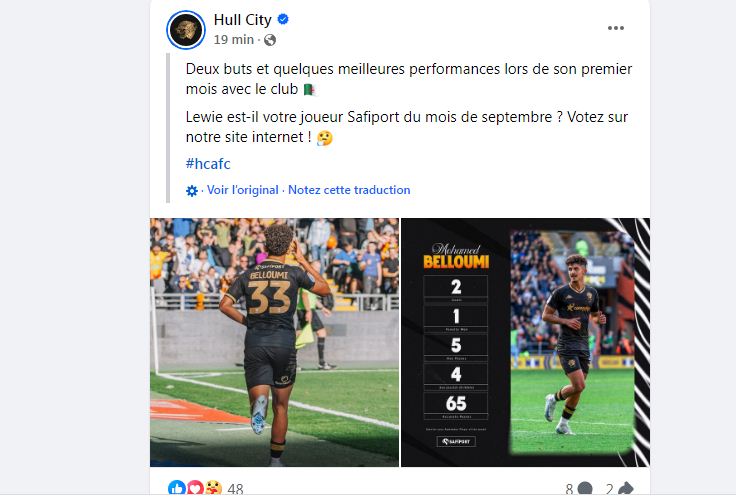The width and height of the screenshot is (736, 502).
Task: Open translation settings gear icon
Action: 192,191
